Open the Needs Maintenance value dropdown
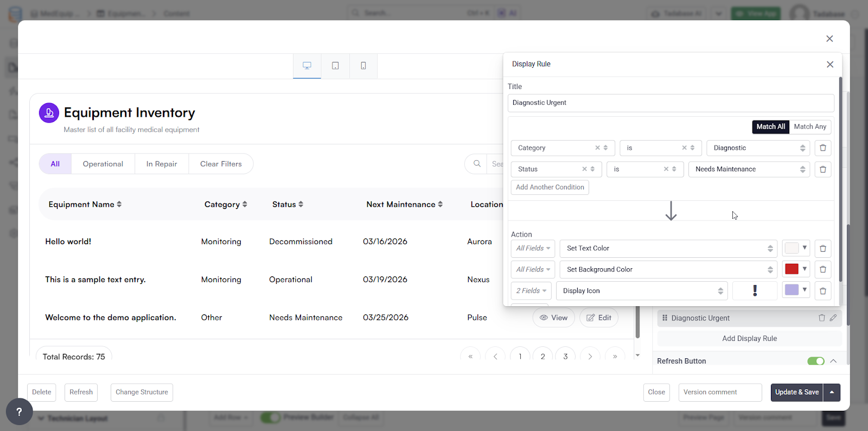868x431 pixels. click(749, 169)
